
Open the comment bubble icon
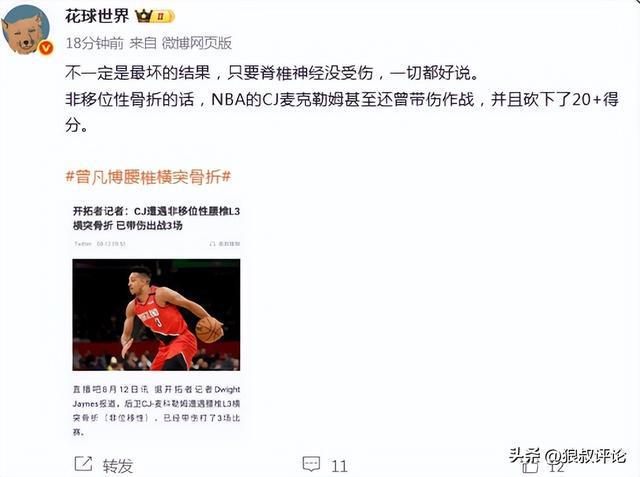tap(311, 464)
